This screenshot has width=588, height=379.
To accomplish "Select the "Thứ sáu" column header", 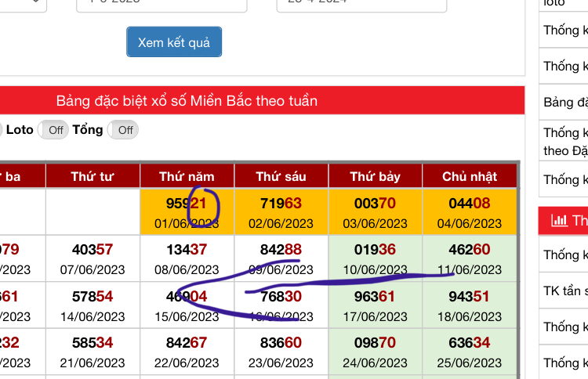I will [281, 177].
